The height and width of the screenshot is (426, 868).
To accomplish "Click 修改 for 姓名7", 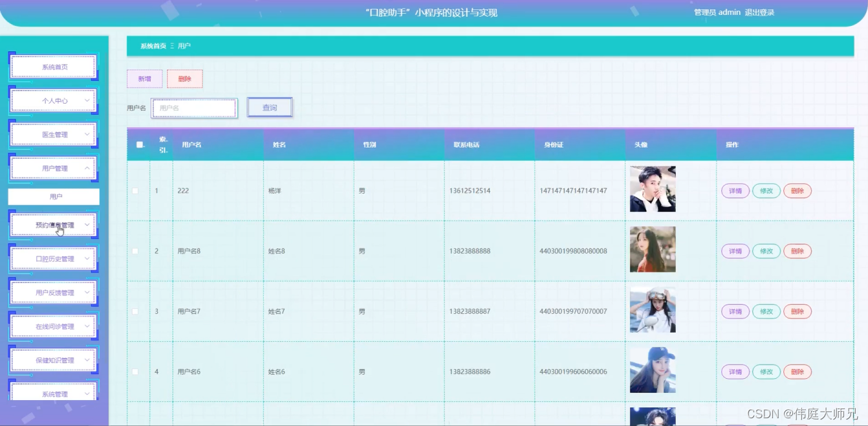I will click(766, 311).
